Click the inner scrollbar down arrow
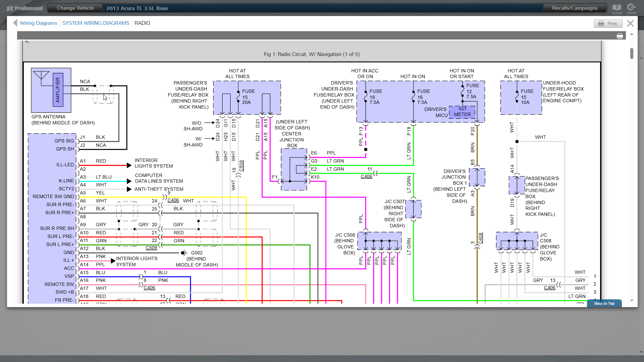This screenshot has width=644, height=362. click(632, 301)
